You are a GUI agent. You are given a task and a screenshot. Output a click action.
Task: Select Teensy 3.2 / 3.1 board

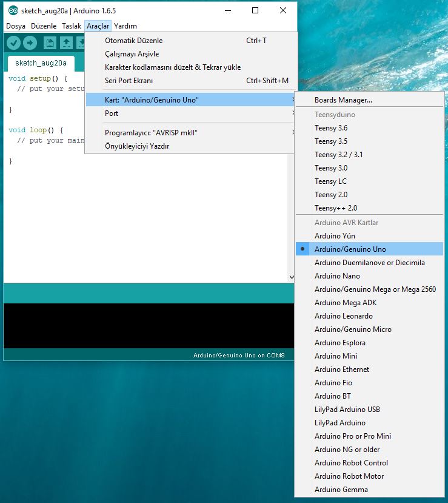pos(369,155)
